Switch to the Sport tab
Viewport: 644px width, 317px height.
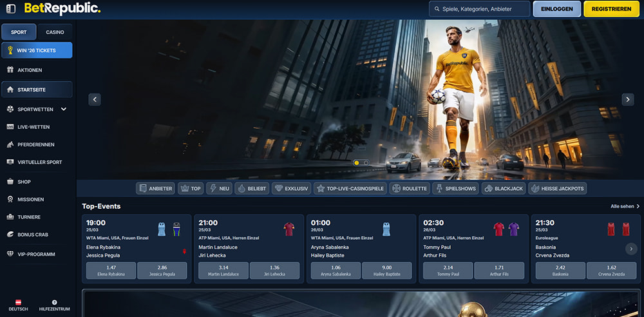point(19,32)
